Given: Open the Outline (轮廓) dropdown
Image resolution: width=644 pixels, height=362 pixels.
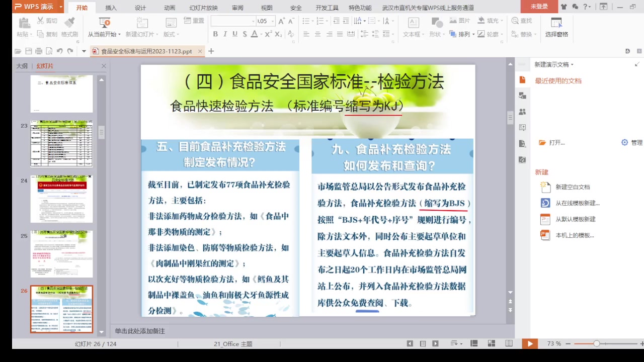Looking at the screenshot, I should tap(491, 34).
